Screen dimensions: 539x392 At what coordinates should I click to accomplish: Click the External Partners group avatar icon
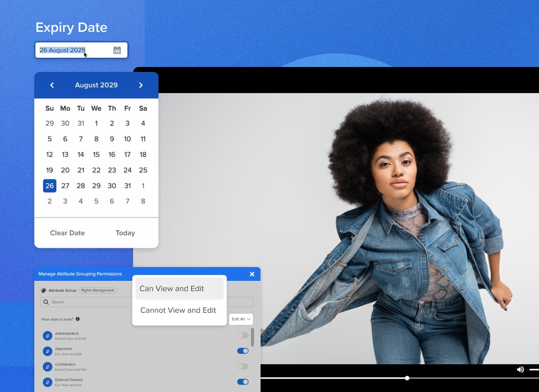47,382
